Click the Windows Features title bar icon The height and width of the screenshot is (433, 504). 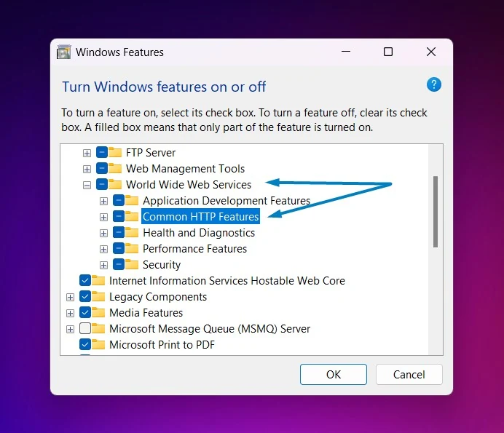click(x=63, y=52)
